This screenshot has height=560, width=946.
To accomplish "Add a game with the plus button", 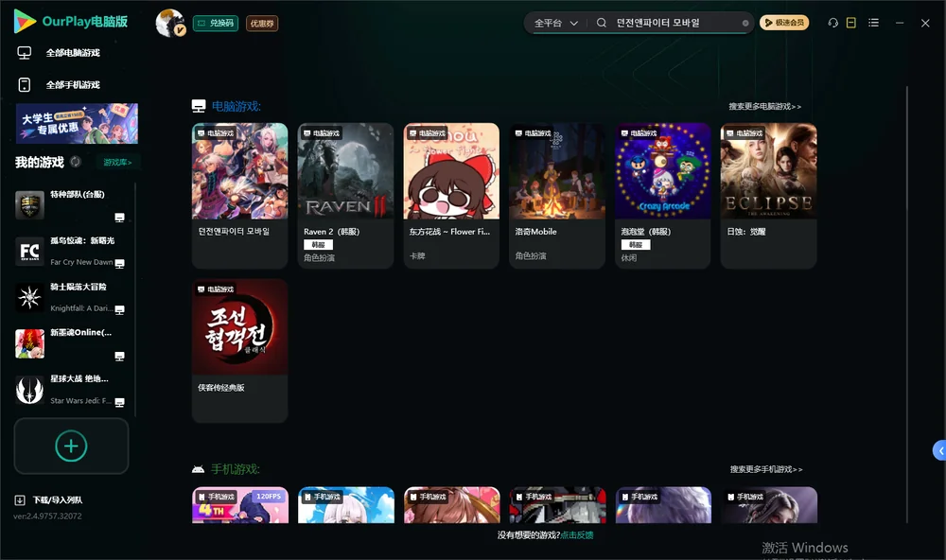I will pos(71,446).
